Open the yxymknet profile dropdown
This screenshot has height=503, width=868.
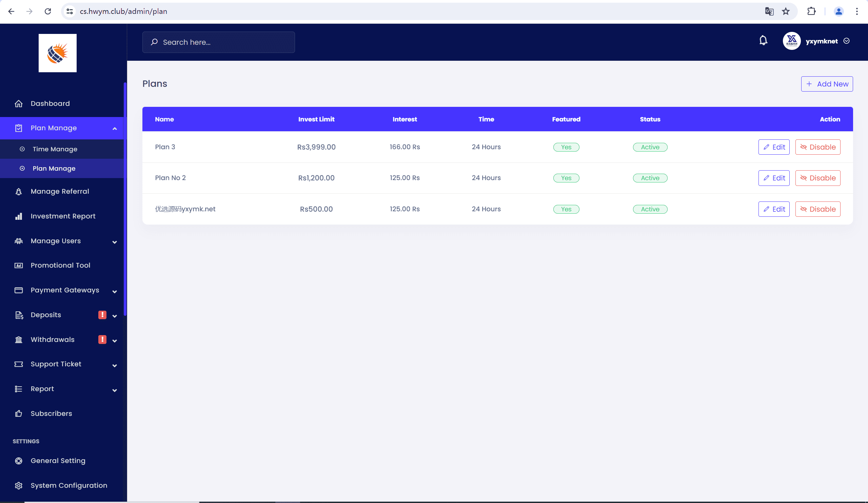(x=846, y=41)
